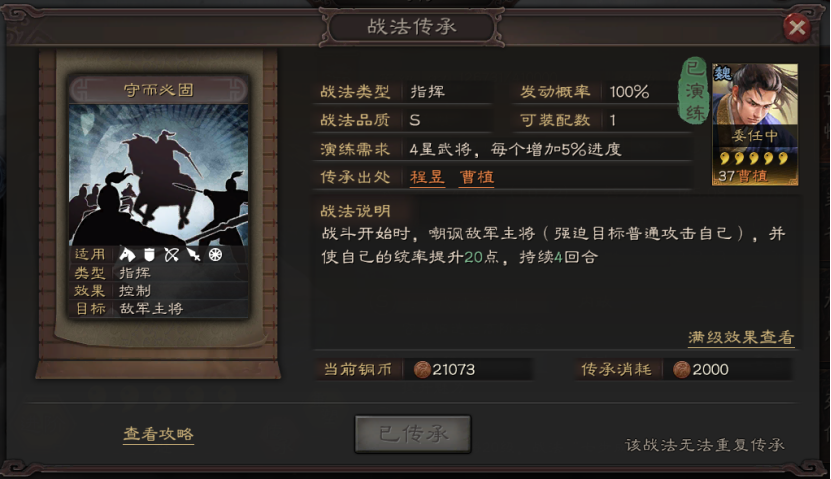Click the 魏 faction badge on portrait
Viewport: 831px width, 479px height.
point(723,74)
